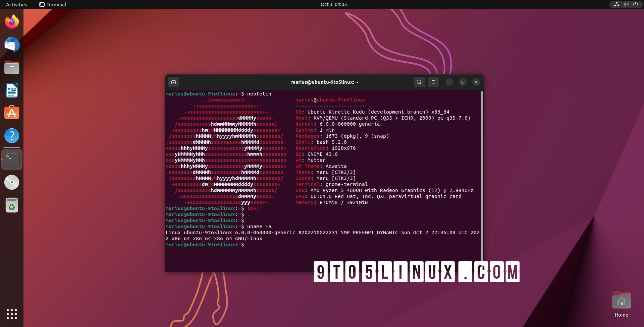This screenshot has height=327, width=644.
Task: Open the Activities overview
Action: [x=16, y=4]
